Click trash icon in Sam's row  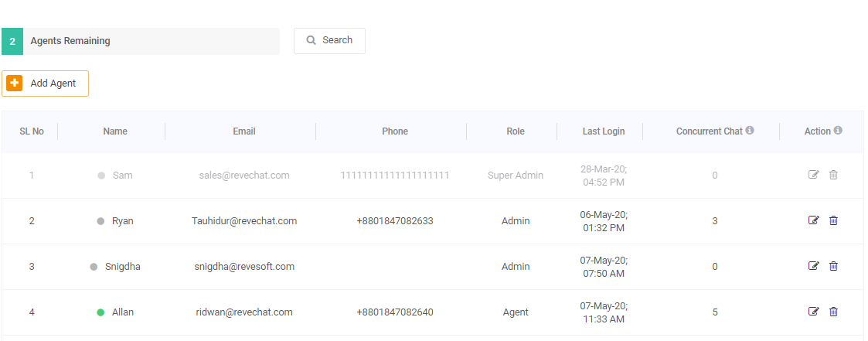tap(833, 175)
